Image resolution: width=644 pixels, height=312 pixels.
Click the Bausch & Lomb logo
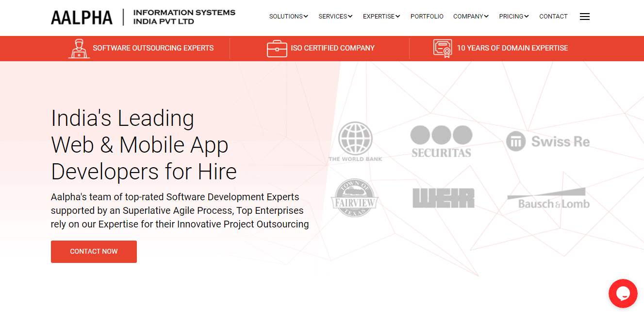pos(548,198)
